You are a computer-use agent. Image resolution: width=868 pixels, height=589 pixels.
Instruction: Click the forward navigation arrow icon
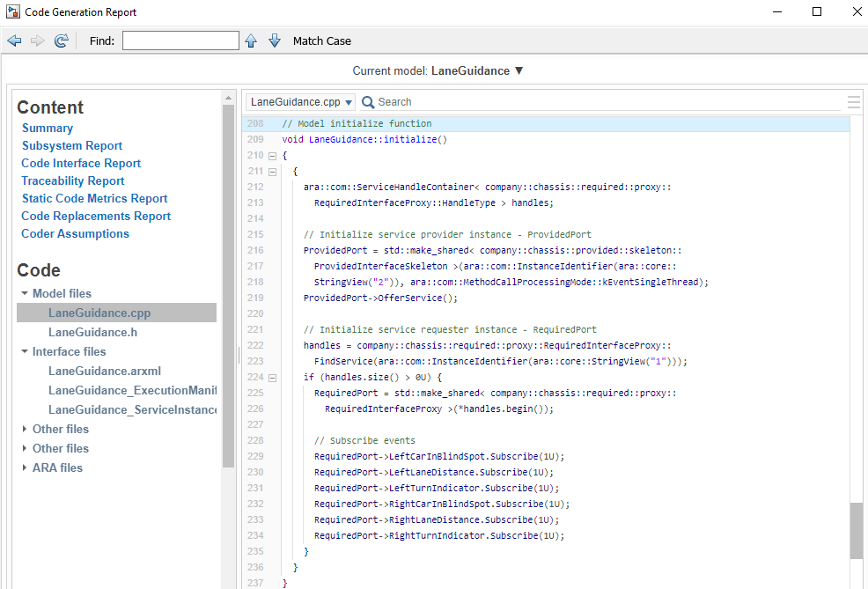click(x=38, y=40)
